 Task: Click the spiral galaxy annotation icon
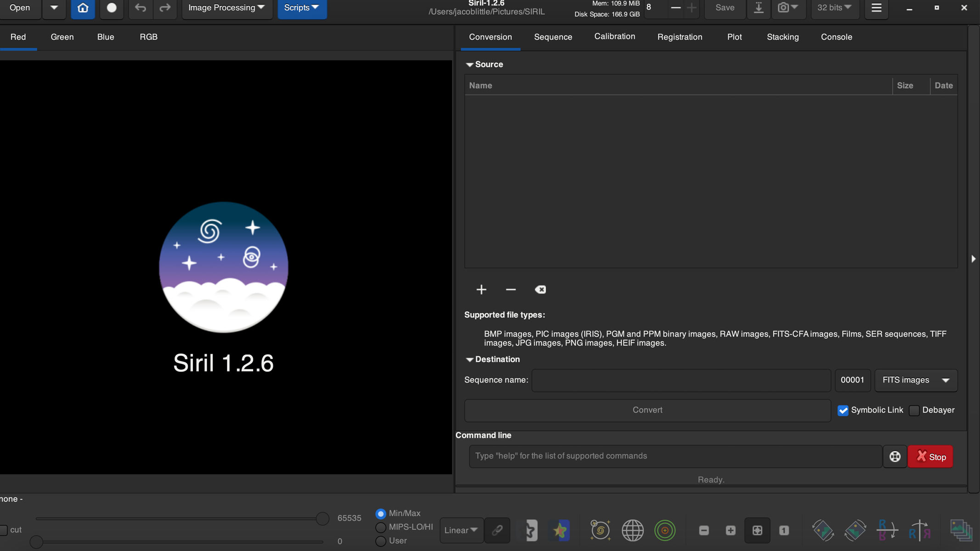[600, 530]
